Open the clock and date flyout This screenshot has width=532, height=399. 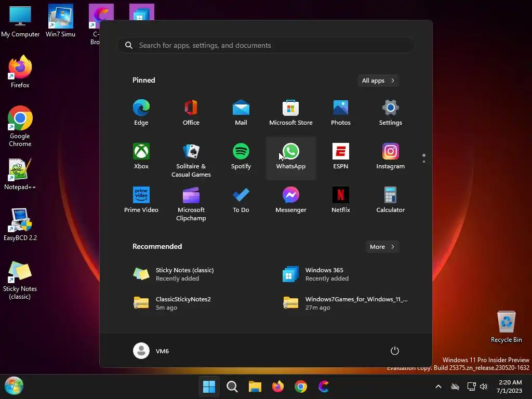[x=509, y=387]
